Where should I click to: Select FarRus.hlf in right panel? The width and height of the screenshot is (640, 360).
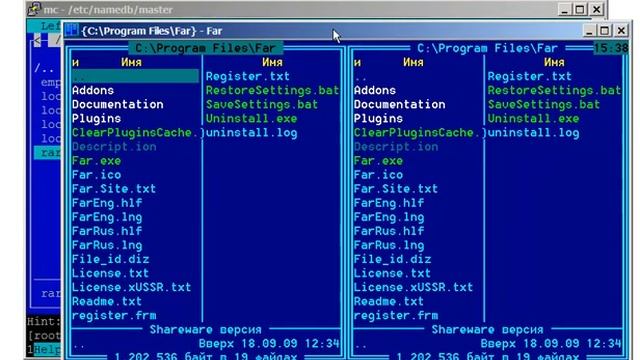389,231
